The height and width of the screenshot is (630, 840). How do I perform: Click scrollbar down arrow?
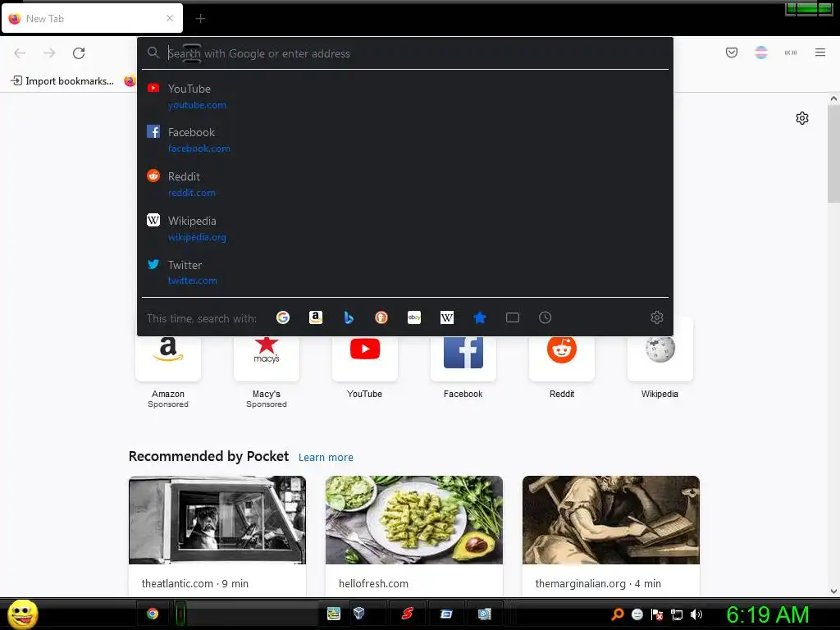[x=833, y=591]
